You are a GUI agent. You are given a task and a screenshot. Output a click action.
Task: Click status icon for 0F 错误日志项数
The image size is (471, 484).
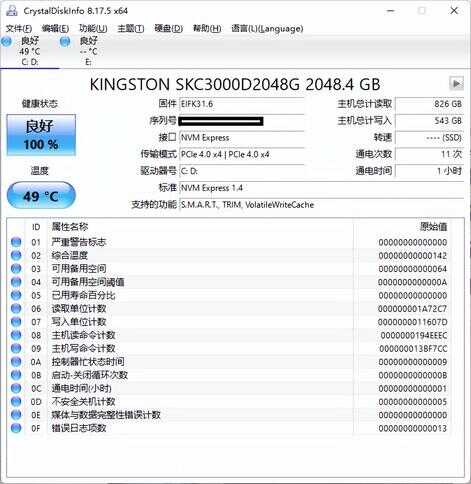tap(16, 428)
